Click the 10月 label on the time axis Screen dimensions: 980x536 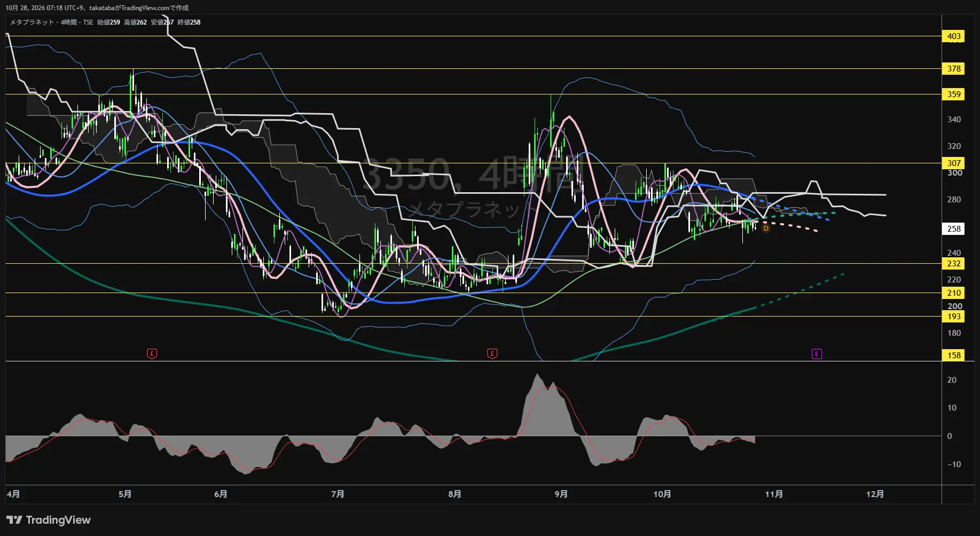coord(662,494)
